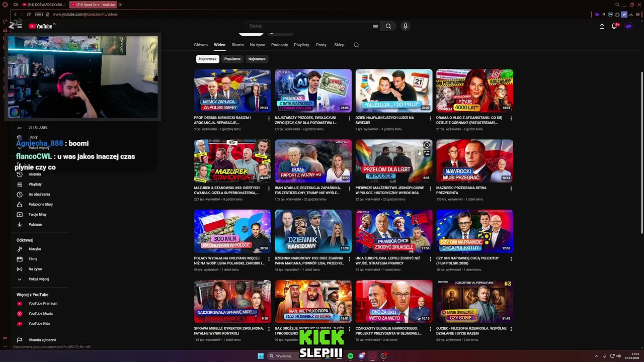Image resolution: width=644 pixels, height=362 pixels.
Task: Sort videos by Najnowsze chip
Action: (207, 59)
